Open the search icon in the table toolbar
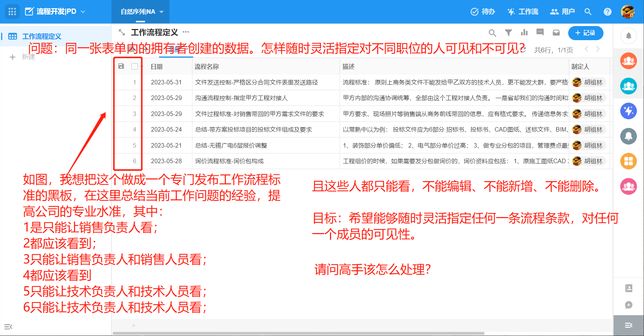This screenshot has height=336, width=644. [x=492, y=33]
